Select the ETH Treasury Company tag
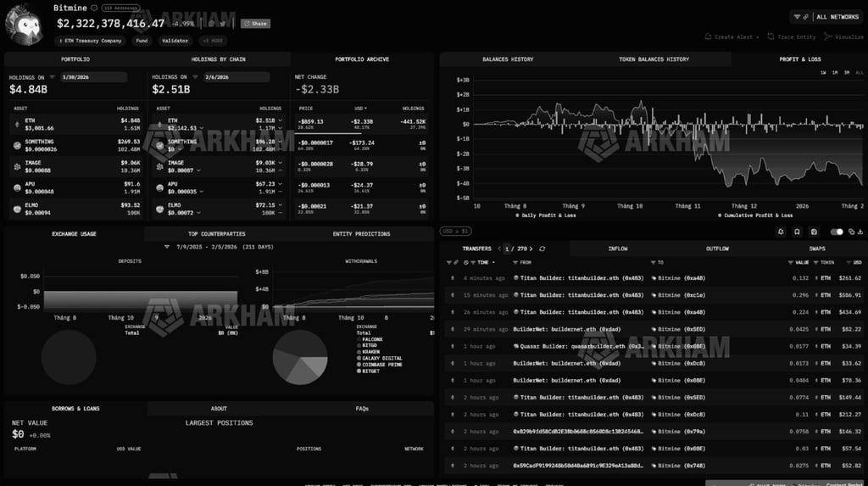 point(91,41)
